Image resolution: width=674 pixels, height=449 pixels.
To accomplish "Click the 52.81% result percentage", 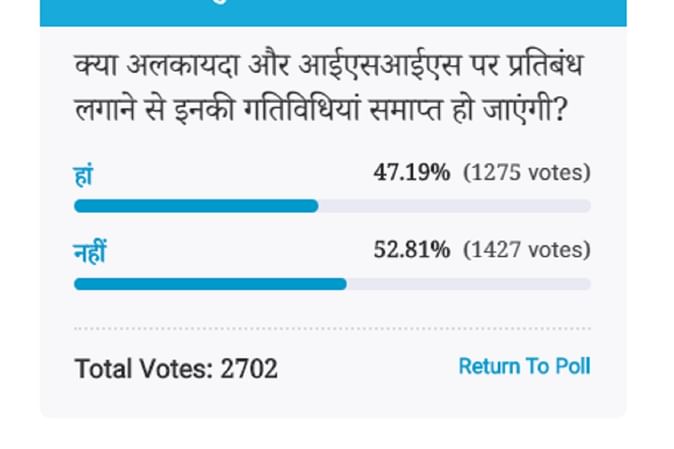I will 412,250.
